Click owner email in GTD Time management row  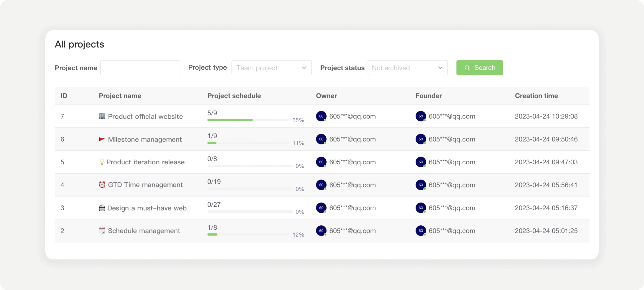(x=352, y=185)
